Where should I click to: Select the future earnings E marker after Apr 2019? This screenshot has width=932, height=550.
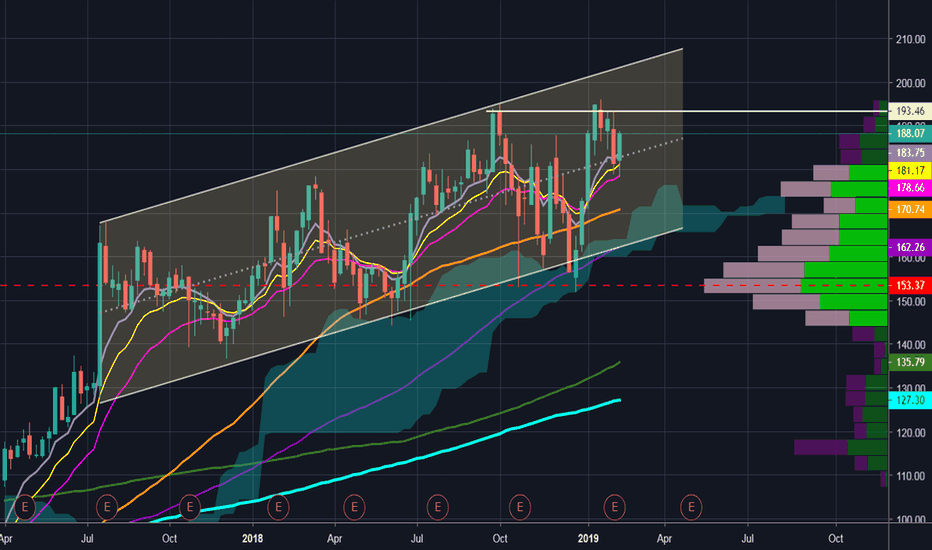coord(691,507)
